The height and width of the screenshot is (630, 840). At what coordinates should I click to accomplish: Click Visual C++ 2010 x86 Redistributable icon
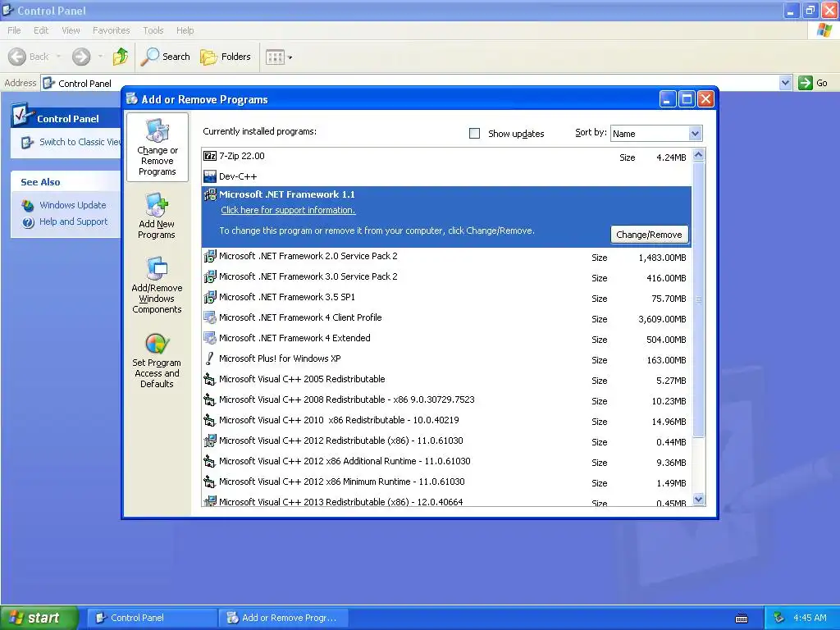click(x=210, y=420)
